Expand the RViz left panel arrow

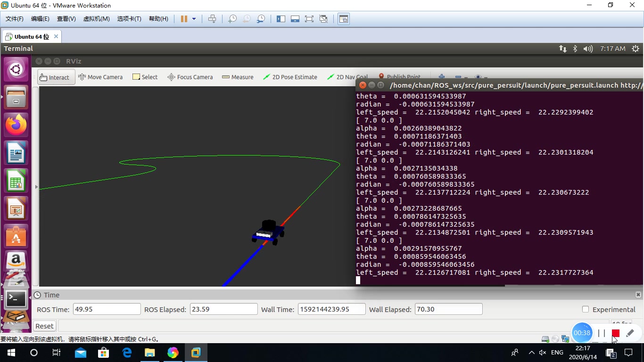coord(36,187)
